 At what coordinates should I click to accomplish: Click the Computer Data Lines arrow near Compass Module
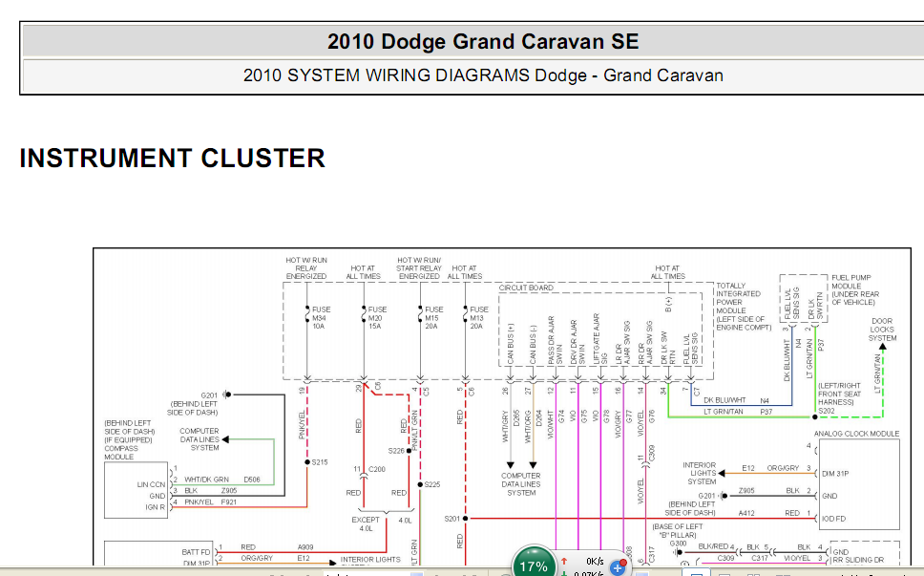pos(225,439)
